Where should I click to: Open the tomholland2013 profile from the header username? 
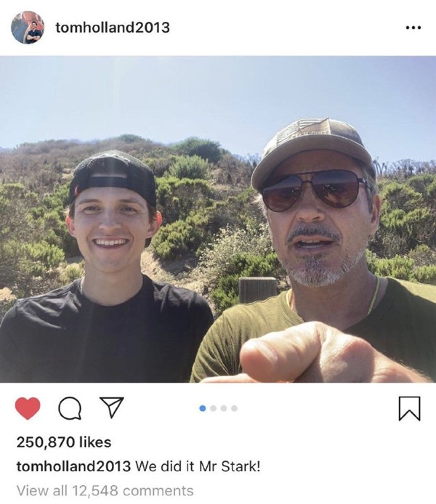point(112,28)
